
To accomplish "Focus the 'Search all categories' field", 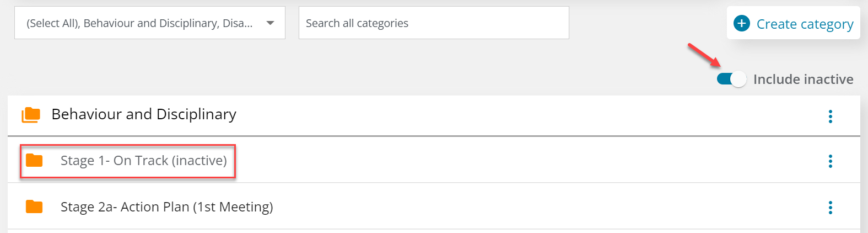I will (x=433, y=23).
